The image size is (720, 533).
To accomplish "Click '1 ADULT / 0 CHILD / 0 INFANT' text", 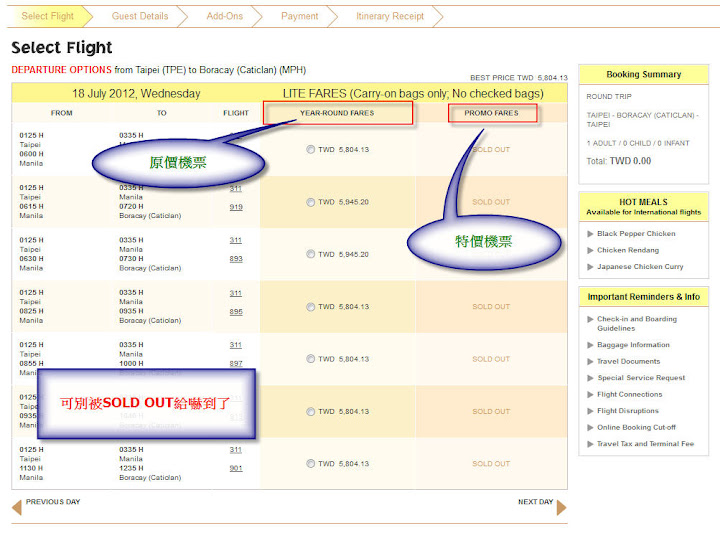I will (x=638, y=143).
